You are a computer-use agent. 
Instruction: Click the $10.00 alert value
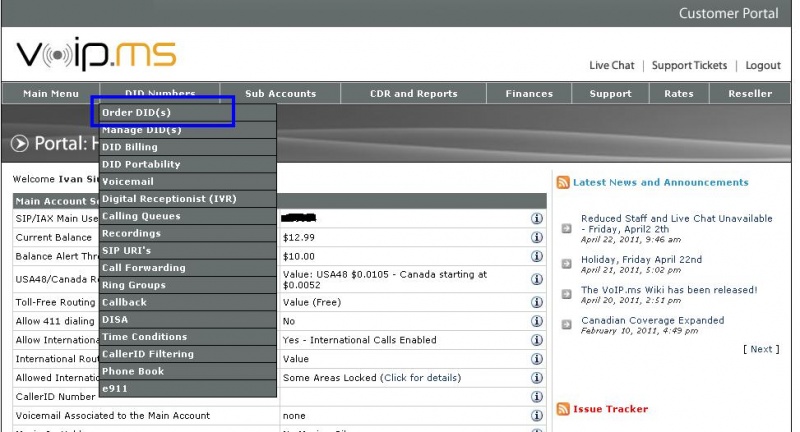pyautogui.click(x=299, y=256)
